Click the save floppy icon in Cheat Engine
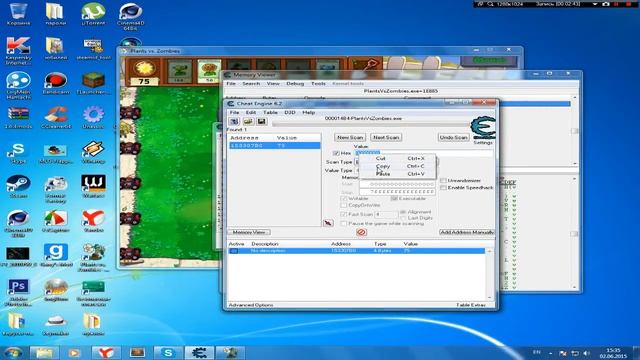The height and width of the screenshot is (360, 640). [262, 122]
